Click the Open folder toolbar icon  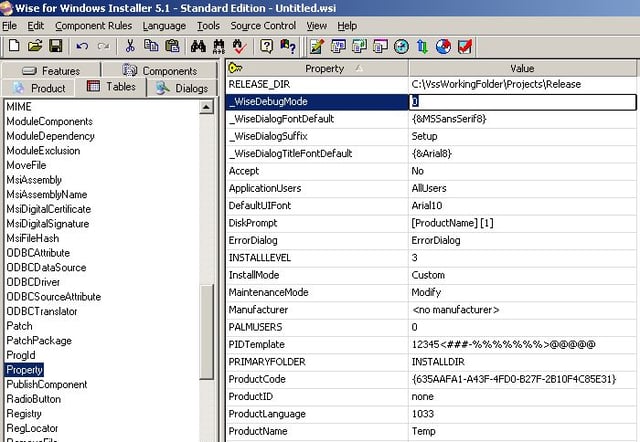pos(35,45)
